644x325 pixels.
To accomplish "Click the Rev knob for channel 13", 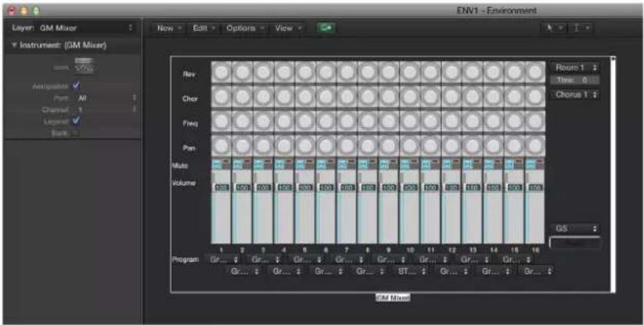I will point(473,72).
